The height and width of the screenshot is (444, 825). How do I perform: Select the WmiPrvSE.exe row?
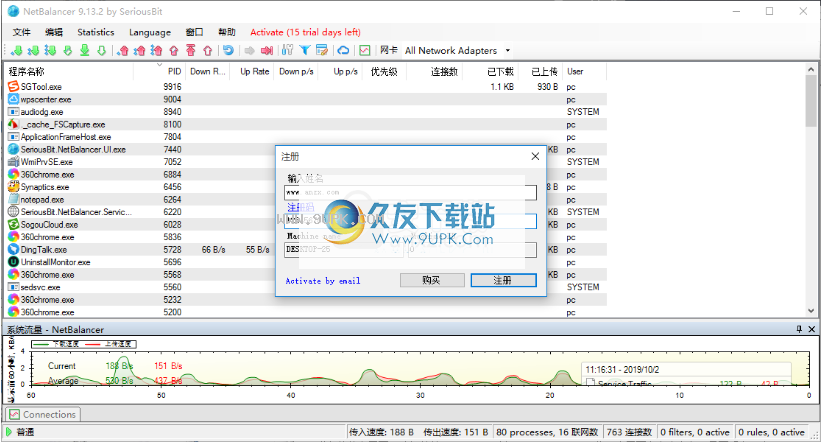click(307, 162)
